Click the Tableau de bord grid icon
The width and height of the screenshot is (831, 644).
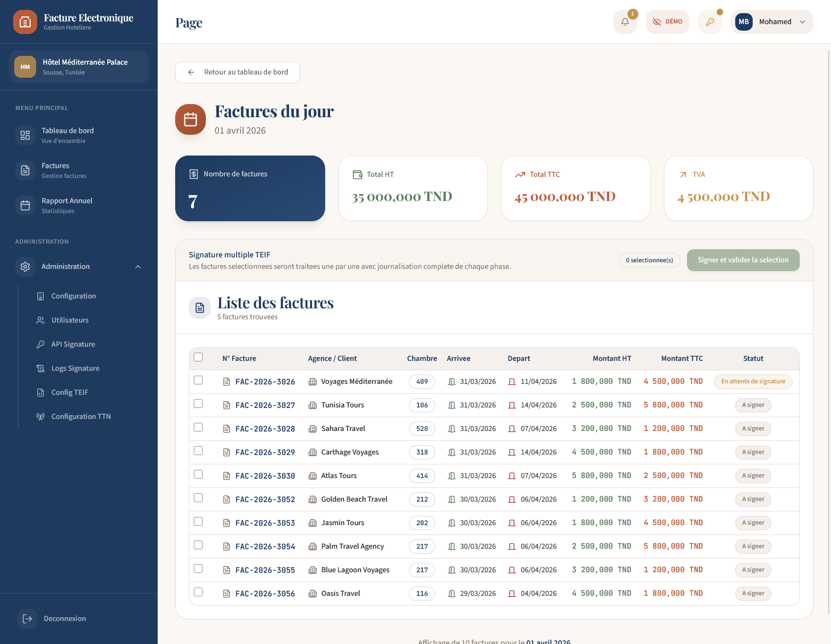(25, 135)
